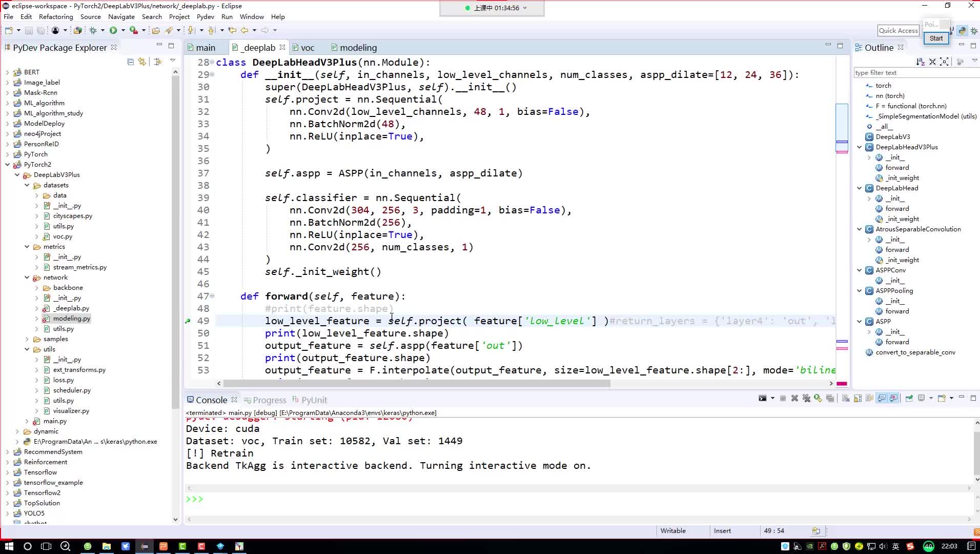980x554 pixels.
Task: Expand the samples folder
Action: pos(27,339)
